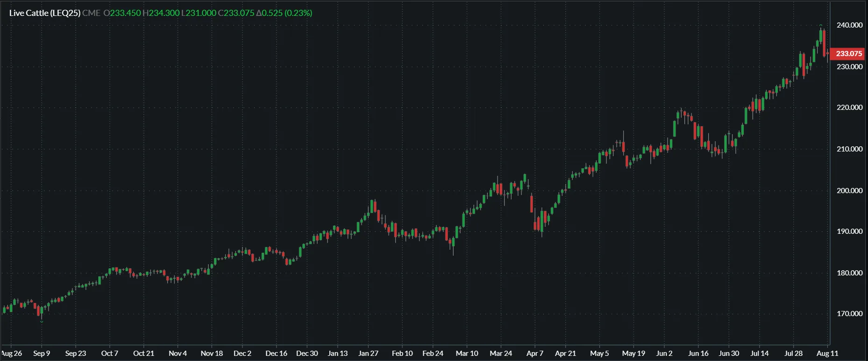This screenshot has height=361, width=868.
Task: Click the Oct 7 date label
Action: click(109, 354)
